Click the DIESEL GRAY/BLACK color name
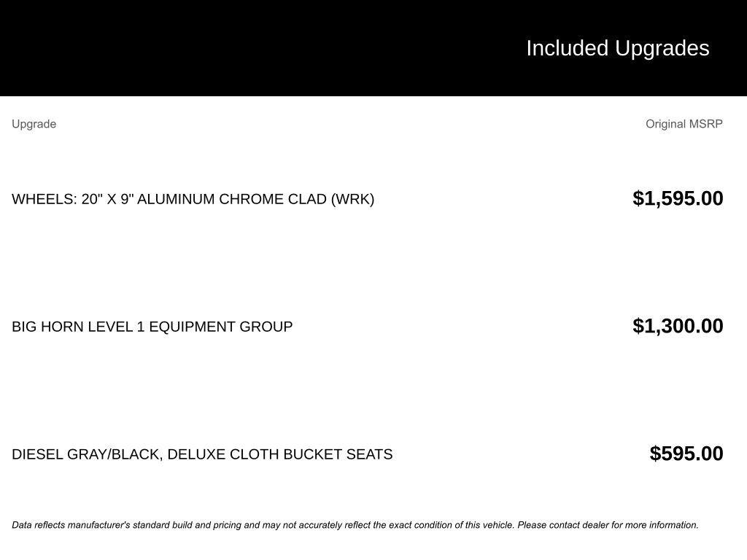 86,454
